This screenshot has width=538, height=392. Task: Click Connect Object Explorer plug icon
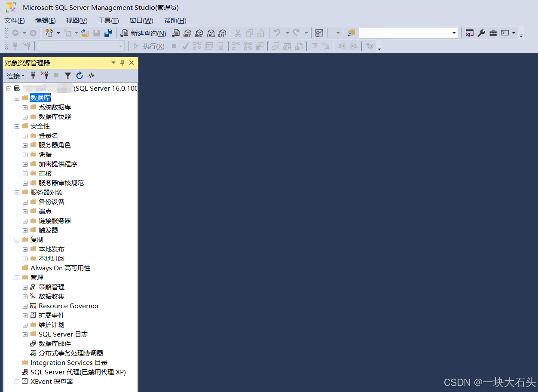33,76
